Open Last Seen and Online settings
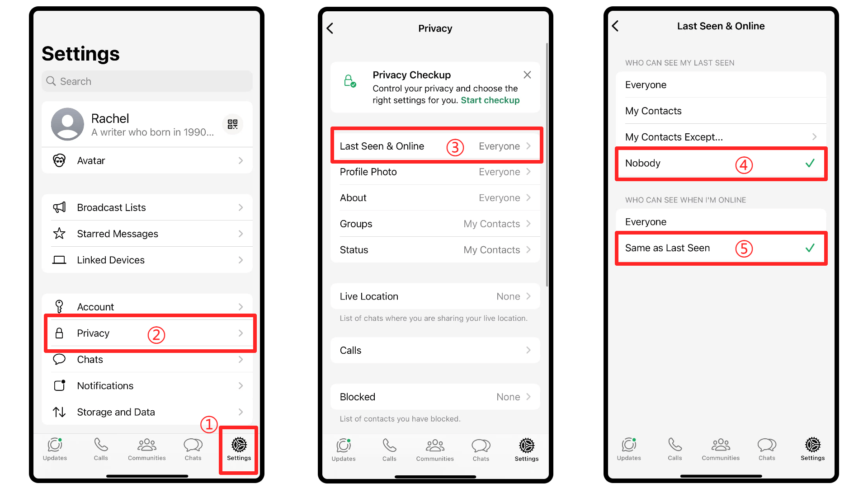Viewport: 868px width, 488px height. click(434, 145)
